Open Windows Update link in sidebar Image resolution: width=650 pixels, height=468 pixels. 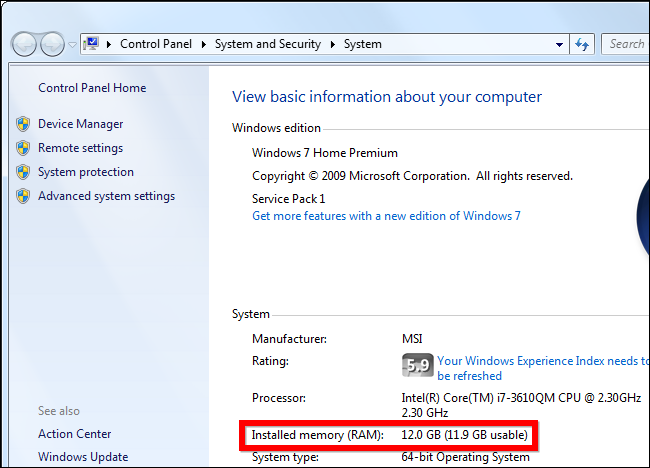(82, 457)
